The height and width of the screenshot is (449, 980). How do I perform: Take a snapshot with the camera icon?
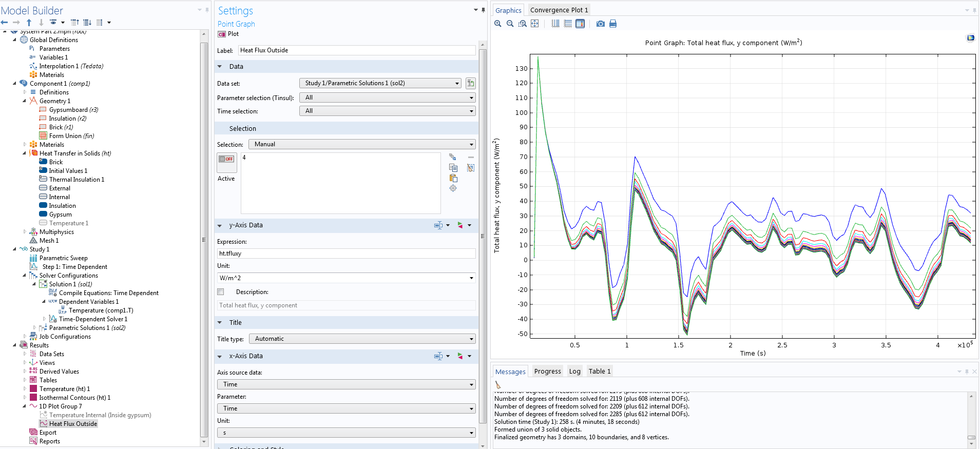(x=600, y=24)
